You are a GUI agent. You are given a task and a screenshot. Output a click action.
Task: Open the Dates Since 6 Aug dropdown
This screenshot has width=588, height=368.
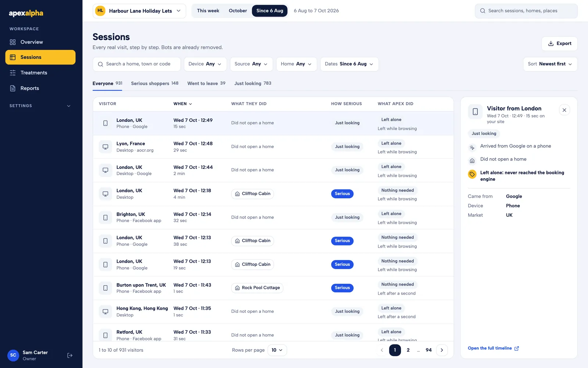point(349,64)
